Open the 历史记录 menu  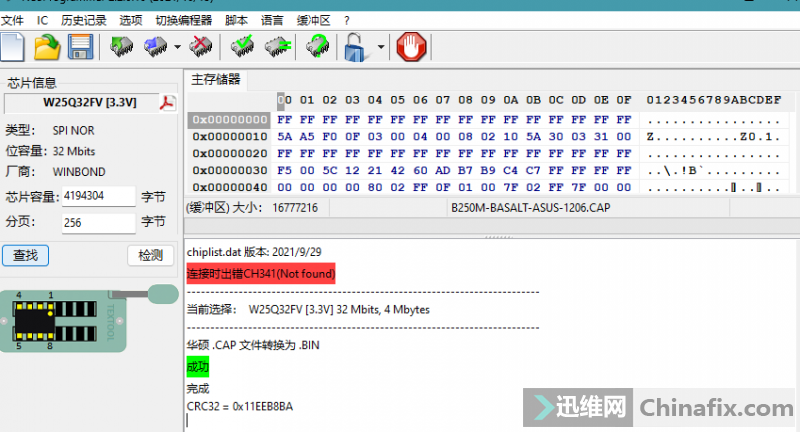pos(84,20)
